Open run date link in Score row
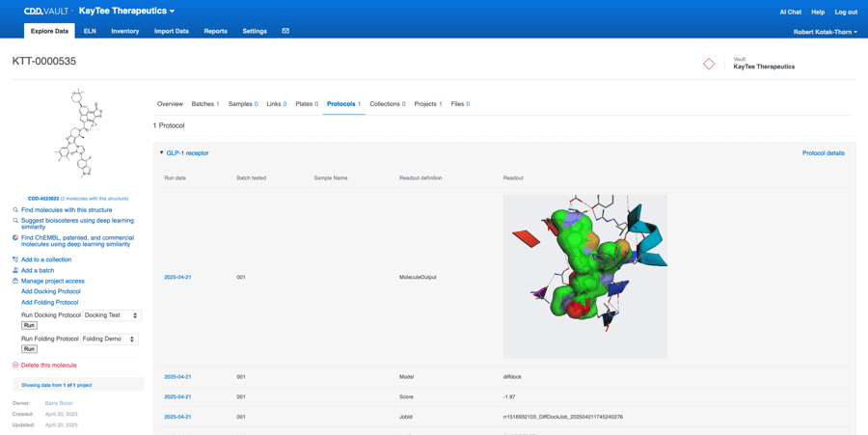The image size is (868, 435). [x=177, y=396]
